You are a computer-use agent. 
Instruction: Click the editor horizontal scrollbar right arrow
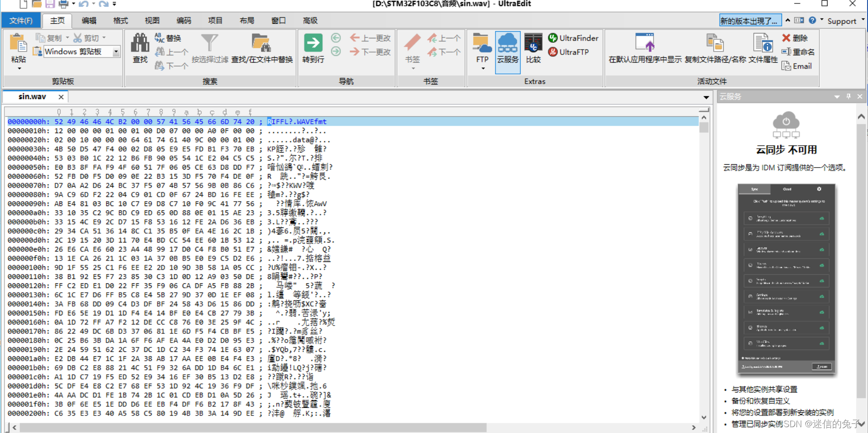694,428
